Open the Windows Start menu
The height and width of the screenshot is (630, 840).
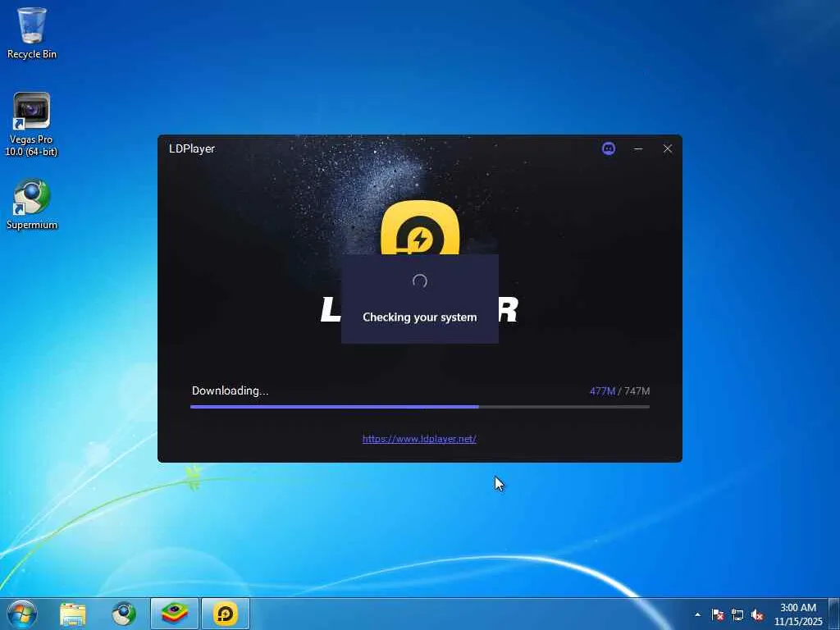tap(22, 614)
